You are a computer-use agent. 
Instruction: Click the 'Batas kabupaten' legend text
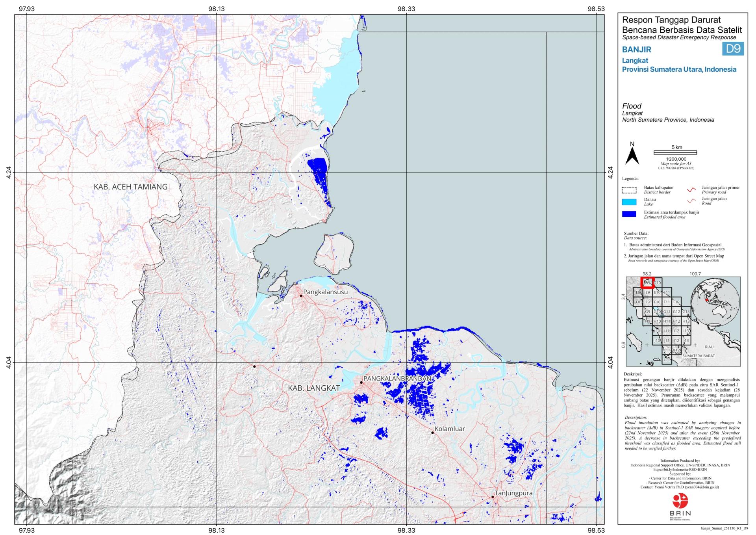[659, 188]
